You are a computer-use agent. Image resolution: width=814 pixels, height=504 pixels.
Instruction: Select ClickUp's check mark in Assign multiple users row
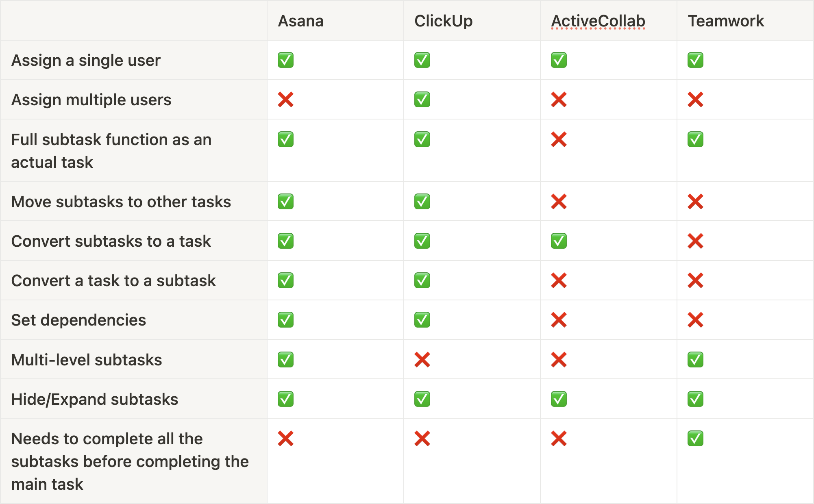[422, 100]
